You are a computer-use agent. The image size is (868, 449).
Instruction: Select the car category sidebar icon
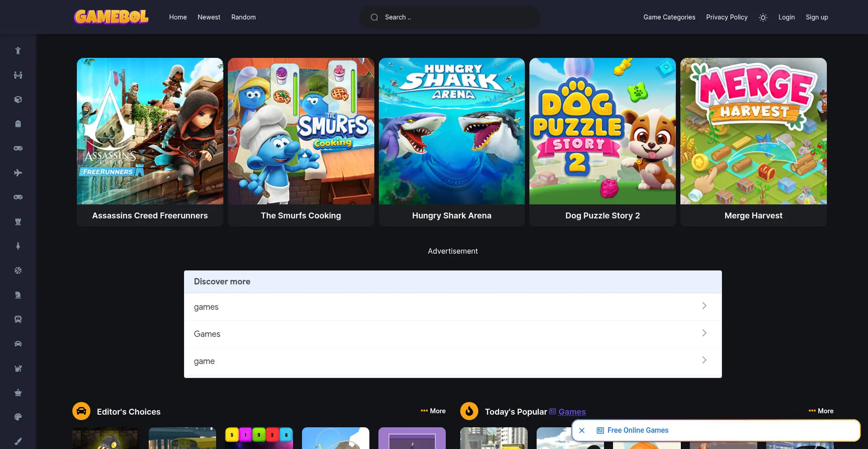(18, 344)
